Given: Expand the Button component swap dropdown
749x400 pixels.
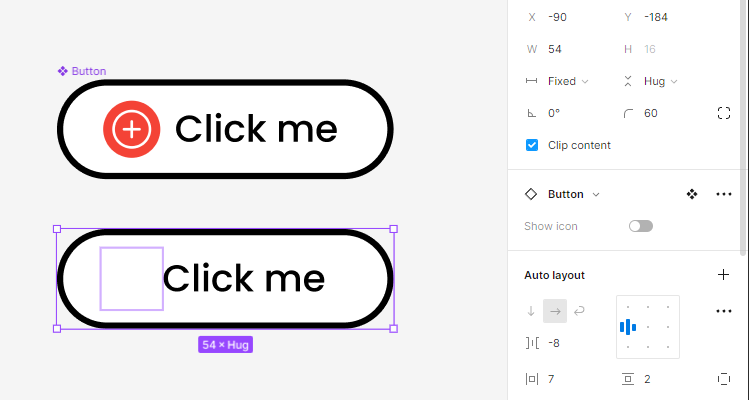Looking at the screenshot, I should [x=596, y=194].
